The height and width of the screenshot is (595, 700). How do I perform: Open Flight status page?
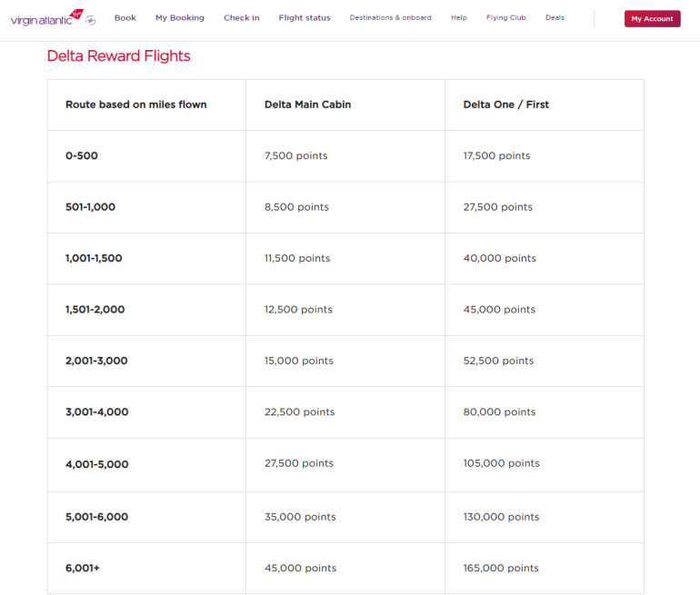[x=305, y=18]
